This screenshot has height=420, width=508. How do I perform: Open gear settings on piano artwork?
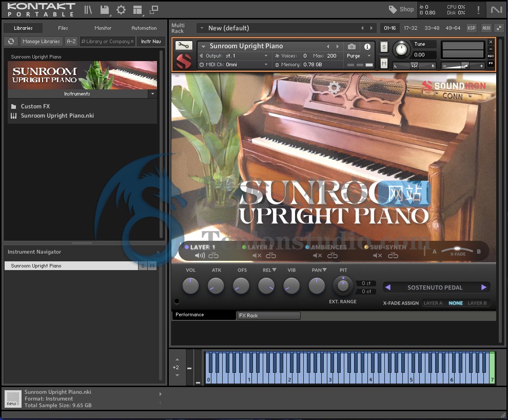pos(334,87)
